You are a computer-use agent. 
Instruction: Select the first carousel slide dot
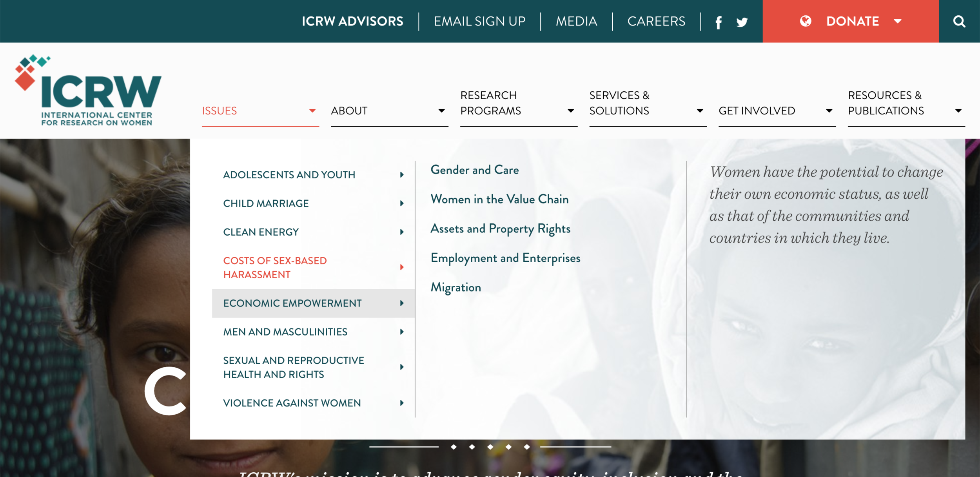454,447
